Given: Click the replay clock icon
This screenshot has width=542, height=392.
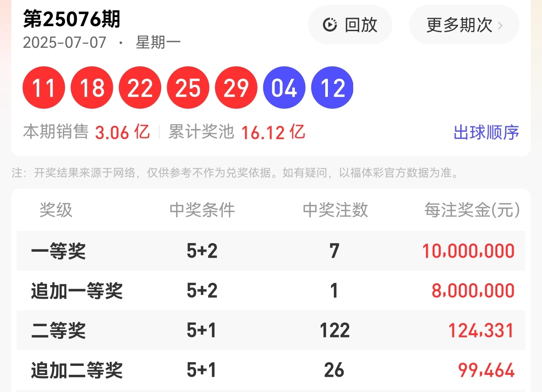Looking at the screenshot, I should click(x=330, y=25).
